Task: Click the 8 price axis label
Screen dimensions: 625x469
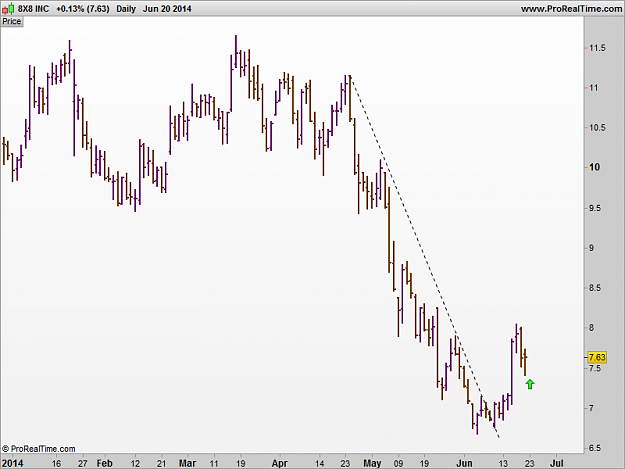Action: (592, 328)
